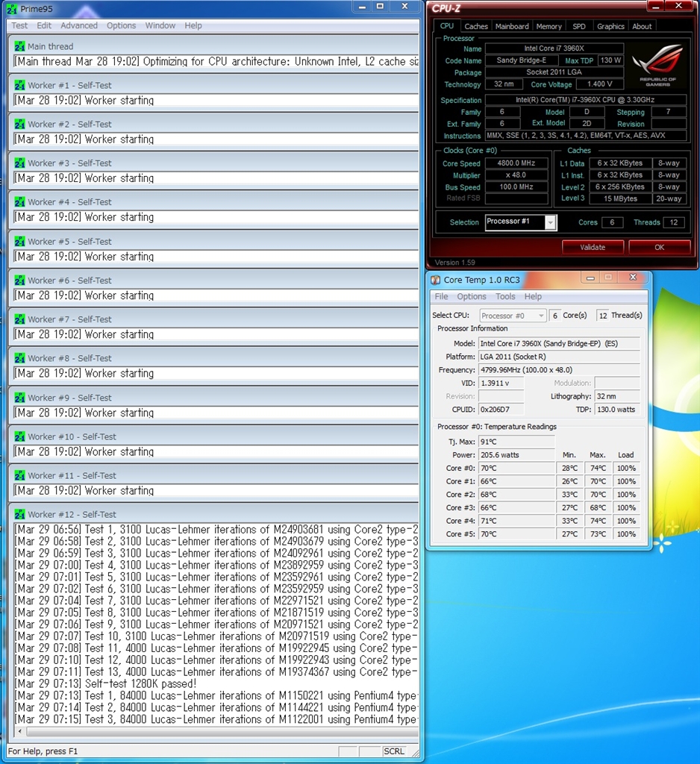Click the Worker #9 Self-Test icon
This screenshot has height=764, width=700.
[x=20, y=398]
